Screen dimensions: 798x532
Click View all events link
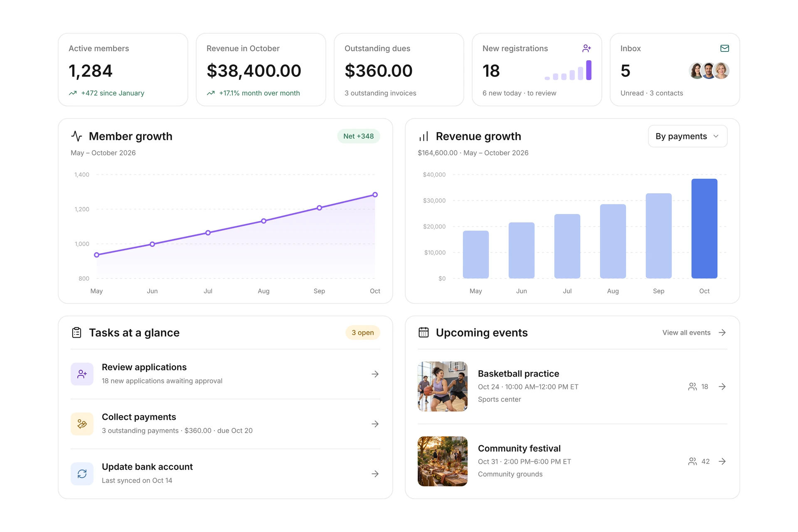[694, 332]
